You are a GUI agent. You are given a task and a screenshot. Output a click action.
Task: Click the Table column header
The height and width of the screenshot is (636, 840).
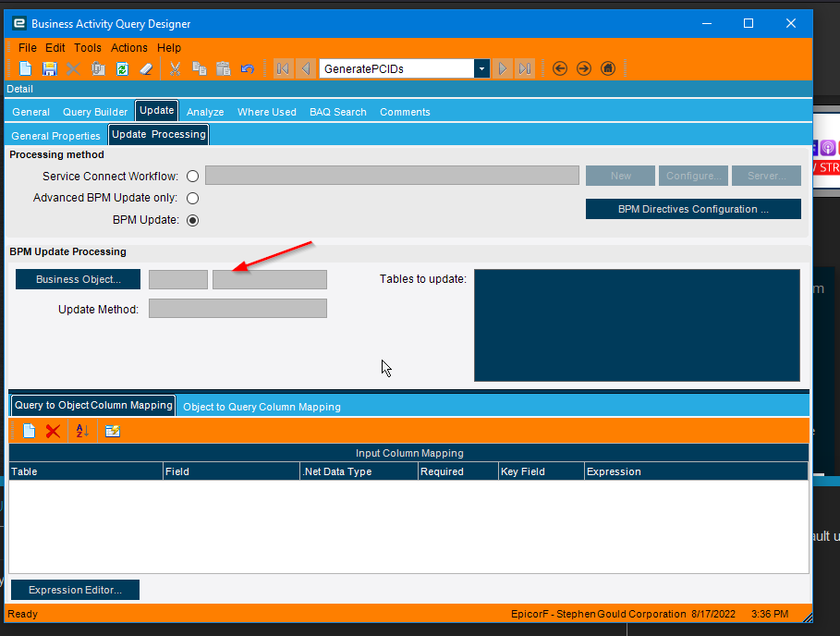click(86, 471)
